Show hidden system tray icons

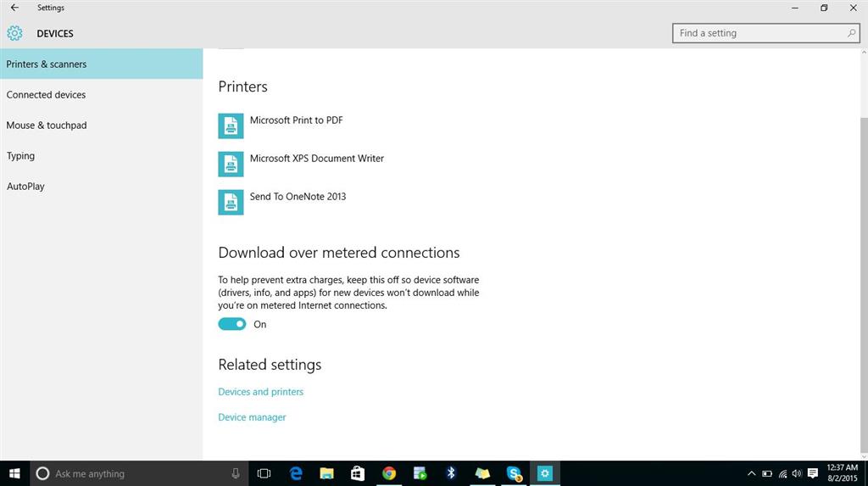click(x=751, y=473)
